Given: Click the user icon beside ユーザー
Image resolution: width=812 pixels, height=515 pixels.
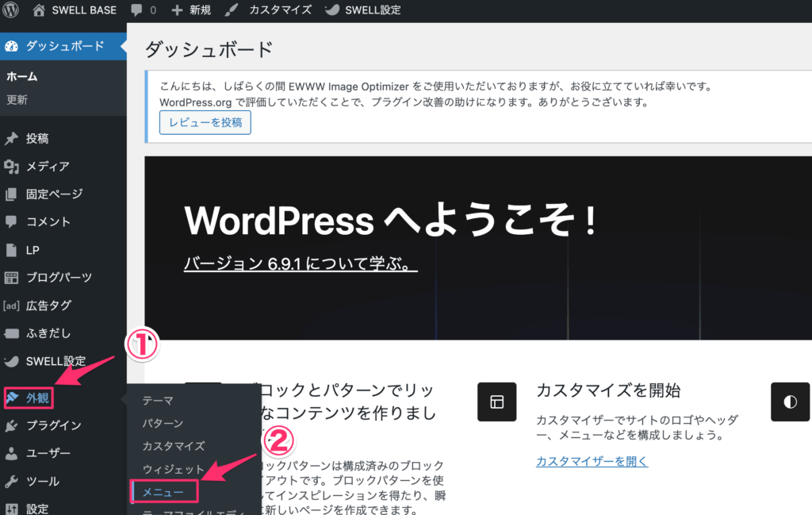Looking at the screenshot, I should pos(11,453).
